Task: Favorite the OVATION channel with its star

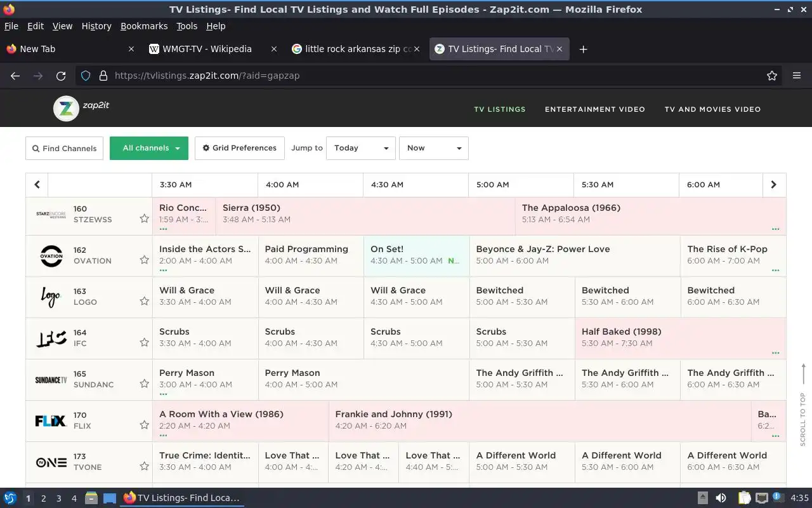Action: click(144, 260)
